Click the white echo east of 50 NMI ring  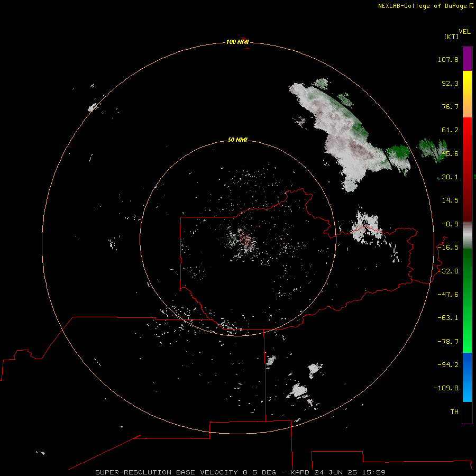(366, 227)
